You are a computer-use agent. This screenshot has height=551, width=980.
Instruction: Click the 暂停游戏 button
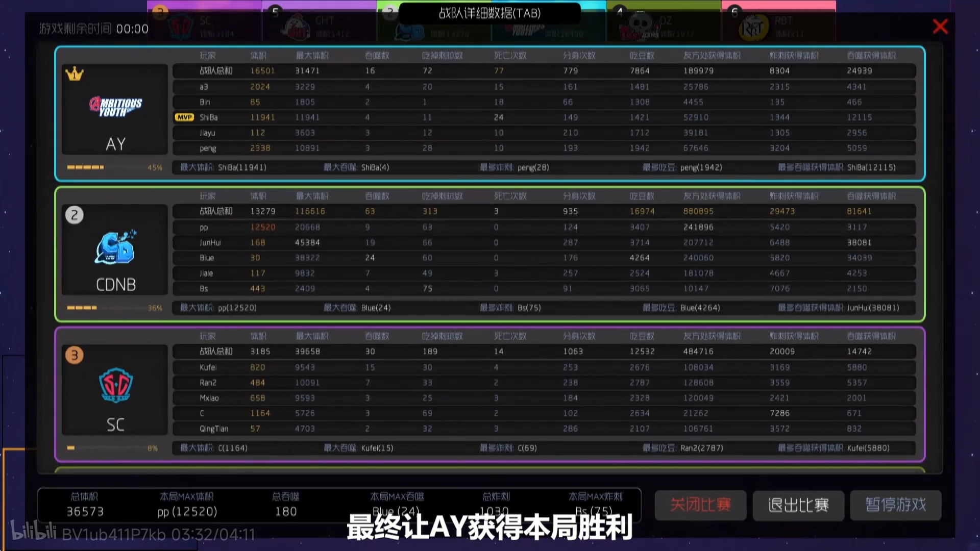pyautogui.click(x=896, y=505)
